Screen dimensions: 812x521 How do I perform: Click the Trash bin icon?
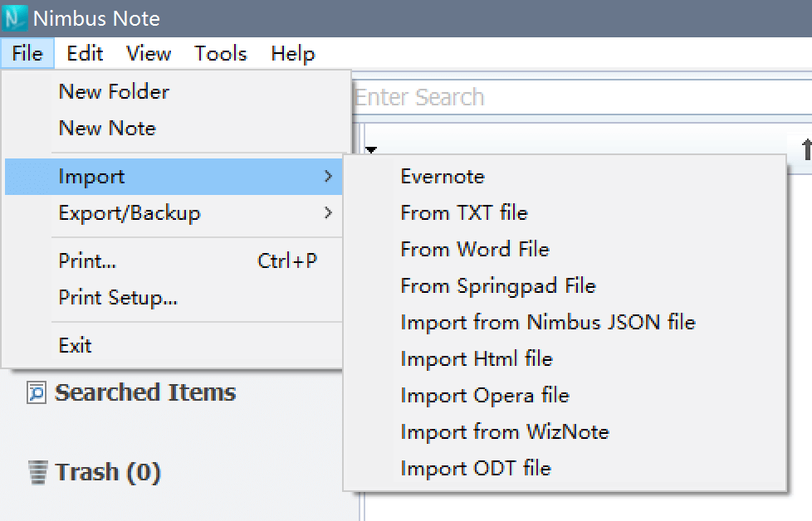pyautogui.click(x=38, y=472)
